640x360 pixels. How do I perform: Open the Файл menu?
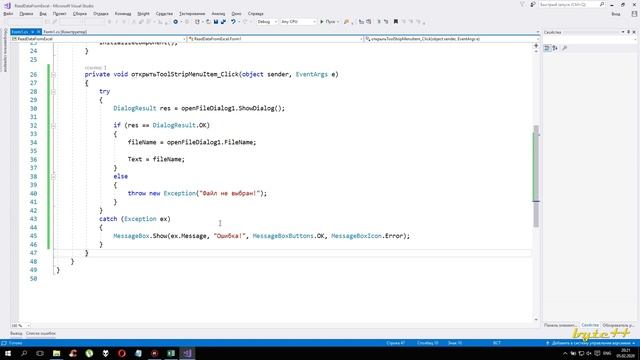(x=8, y=13)
